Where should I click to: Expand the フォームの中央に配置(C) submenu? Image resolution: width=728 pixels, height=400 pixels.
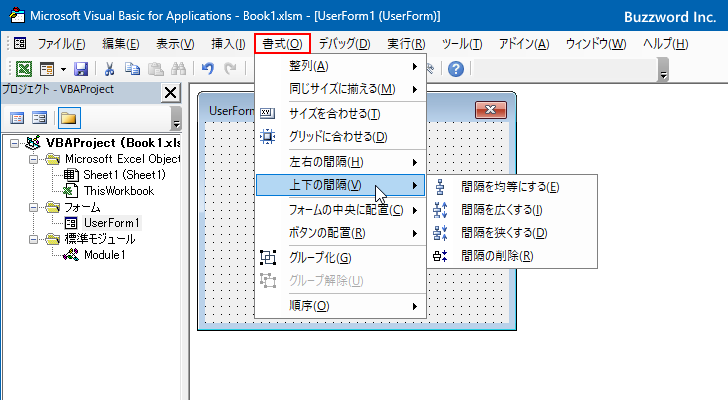pos(340,210)
